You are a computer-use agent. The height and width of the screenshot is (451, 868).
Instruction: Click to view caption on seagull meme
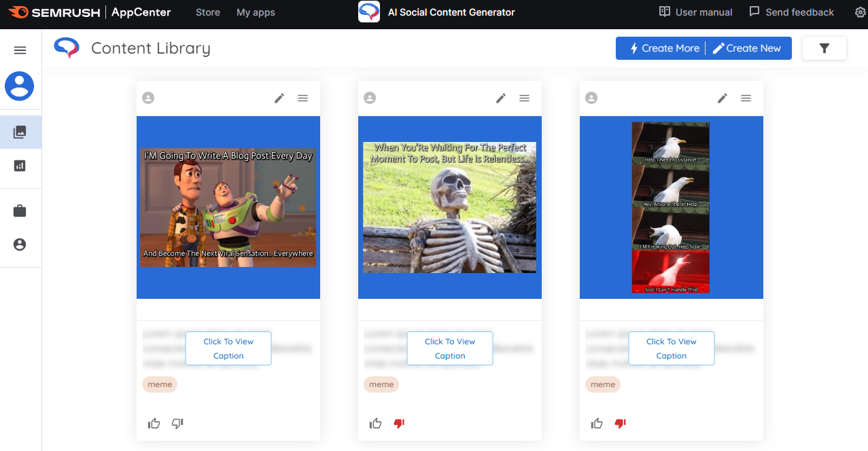click(671, 348)
